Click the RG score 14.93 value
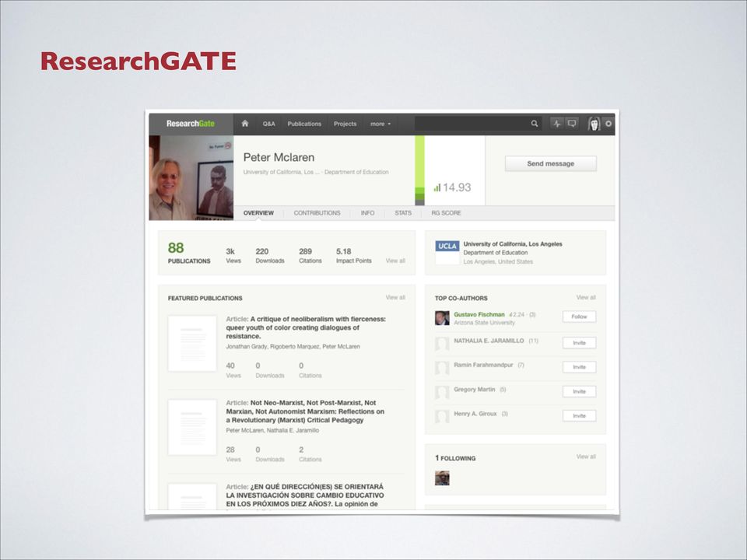Screen dimensions: 747x560 (x=452, y=187)
